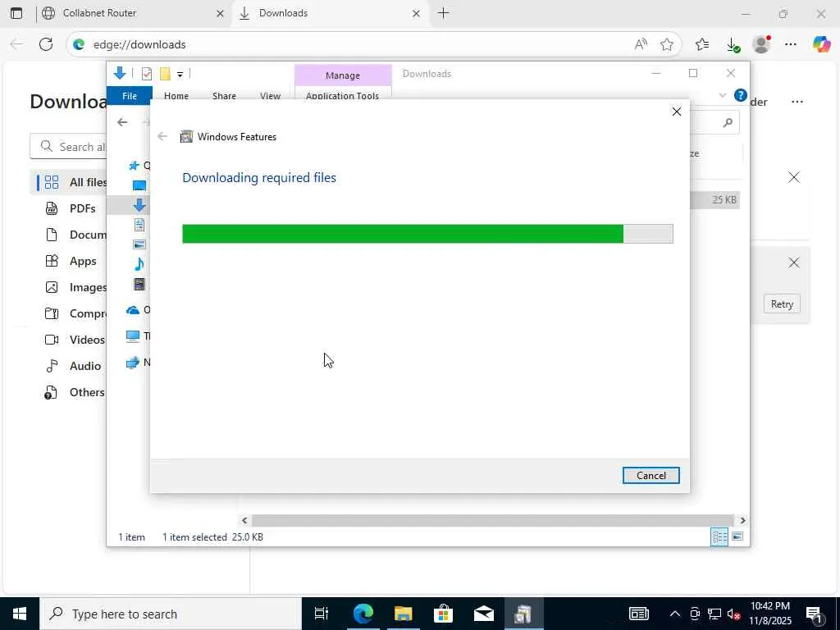
Task: Switch to Collabnet Router tab
Action: (134, 13)
